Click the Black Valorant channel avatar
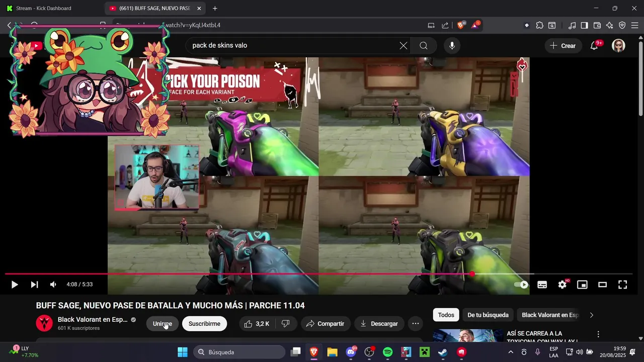644x362 pixels. point(44,323)
